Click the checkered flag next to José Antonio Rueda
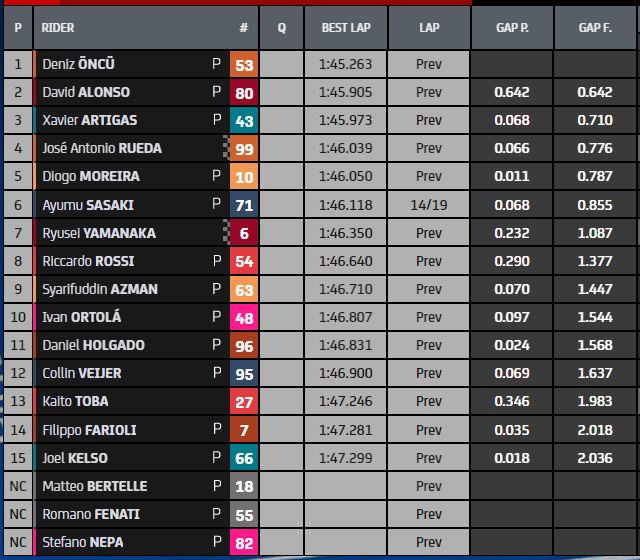The image size is (640, 560). click(x=225, y=148)
